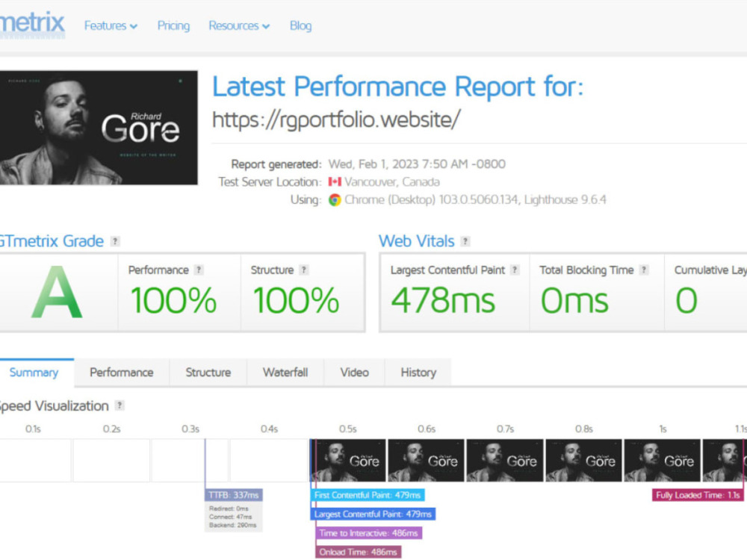Viewport: 747px width, 560px height.
Task: Switch to the Structure tab
Action: coord(208,373)
